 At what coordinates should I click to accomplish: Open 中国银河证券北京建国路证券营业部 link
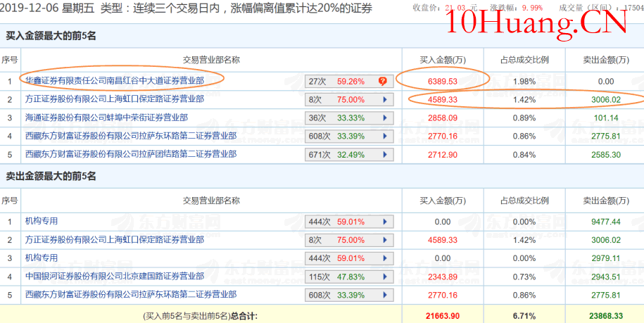(115, 276)
